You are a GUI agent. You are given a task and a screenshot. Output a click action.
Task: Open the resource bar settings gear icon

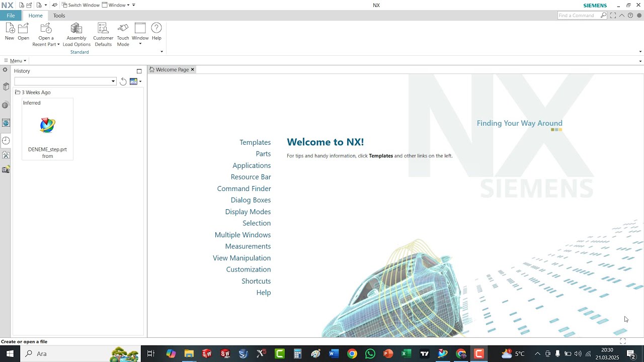pyautogui.click(x=5, y=70)
